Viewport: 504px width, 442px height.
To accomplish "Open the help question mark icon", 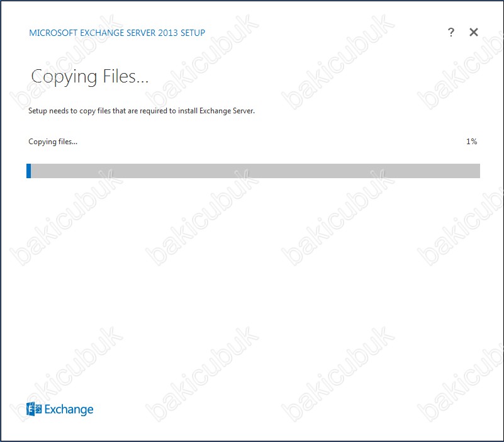I will tap(451, 32).
